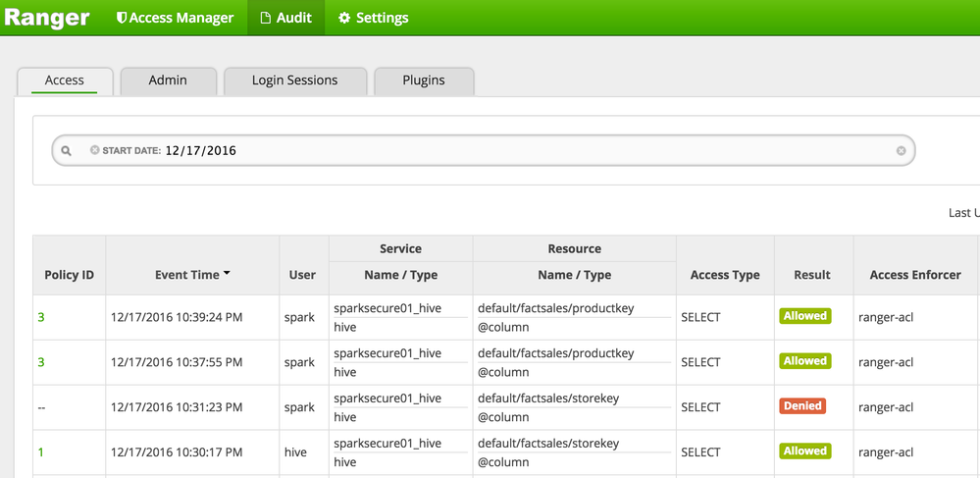This screenshot has width=980, height=478.
Task: Select the storekey resource in Denied row
Action: point(547,398)
